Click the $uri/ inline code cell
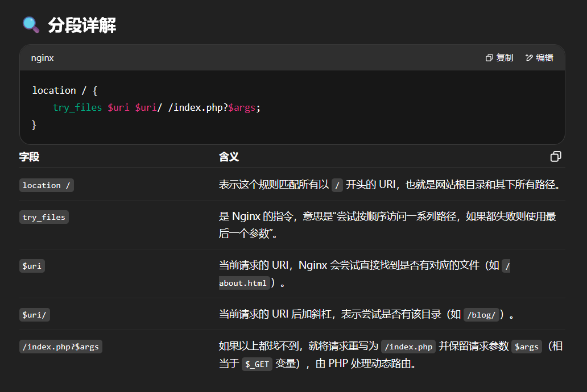Viewport: 587px width, 392px height. 35,315
